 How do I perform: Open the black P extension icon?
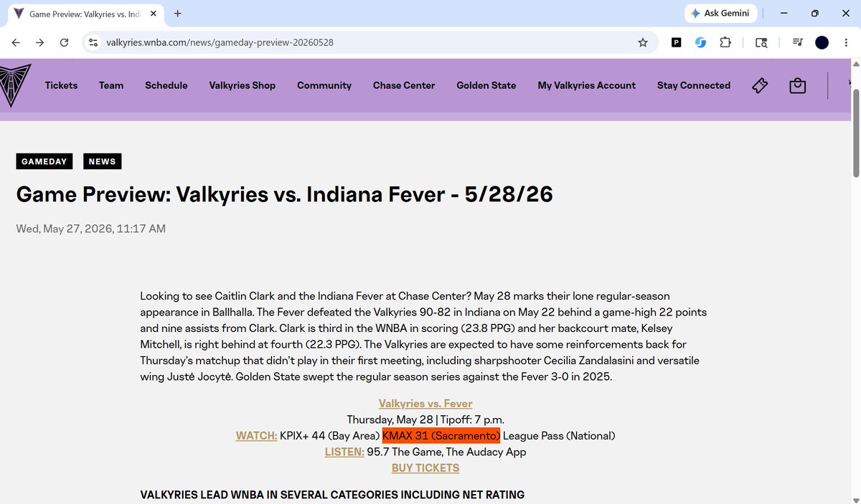tap(676, 43)
